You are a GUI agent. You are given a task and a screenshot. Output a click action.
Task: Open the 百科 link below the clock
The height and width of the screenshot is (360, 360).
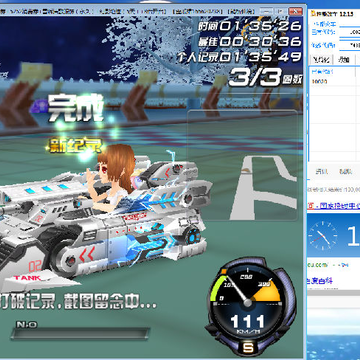(x=320, y=281)
